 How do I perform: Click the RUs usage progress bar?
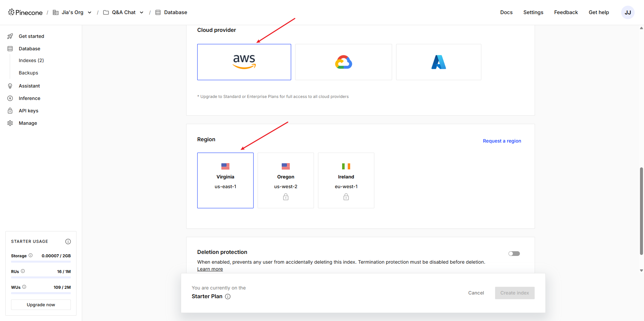point(41,277)
